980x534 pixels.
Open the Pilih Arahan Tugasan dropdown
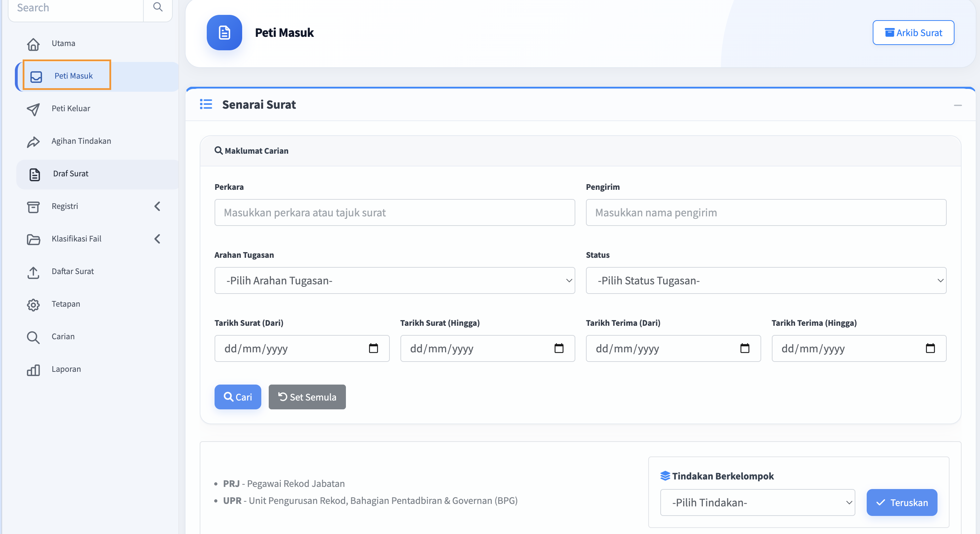(x=394, y=280)
